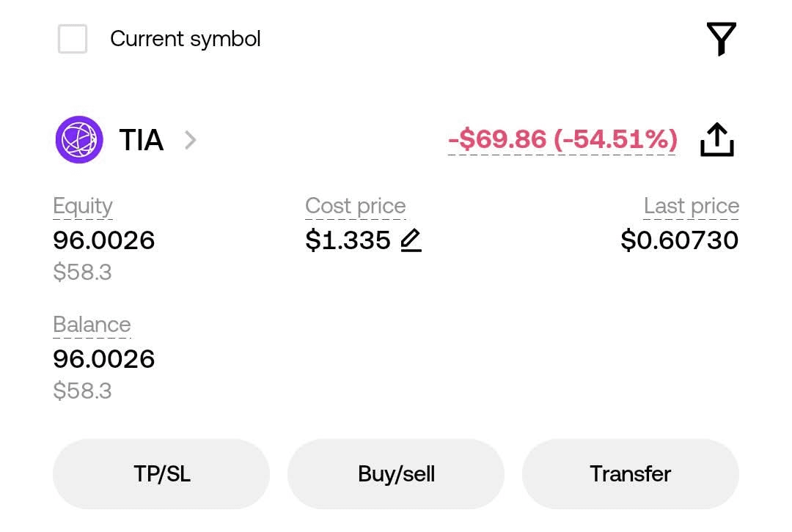This screenshot has width=792, height=532.
Task: Expand TIA details via the chevron arrow
Action: click(x=190, y=140)
